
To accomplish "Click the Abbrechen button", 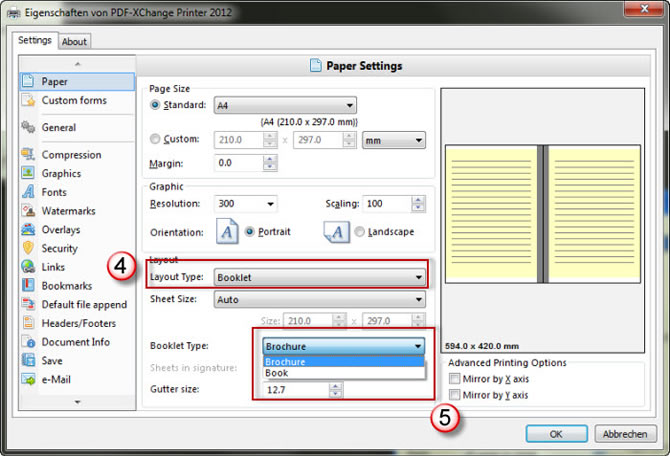I will [625, 434].
